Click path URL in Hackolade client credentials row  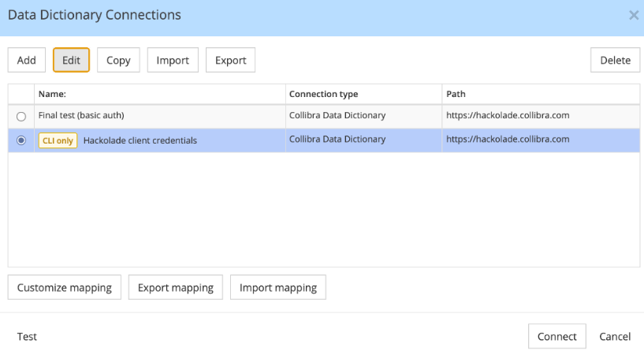508,140
